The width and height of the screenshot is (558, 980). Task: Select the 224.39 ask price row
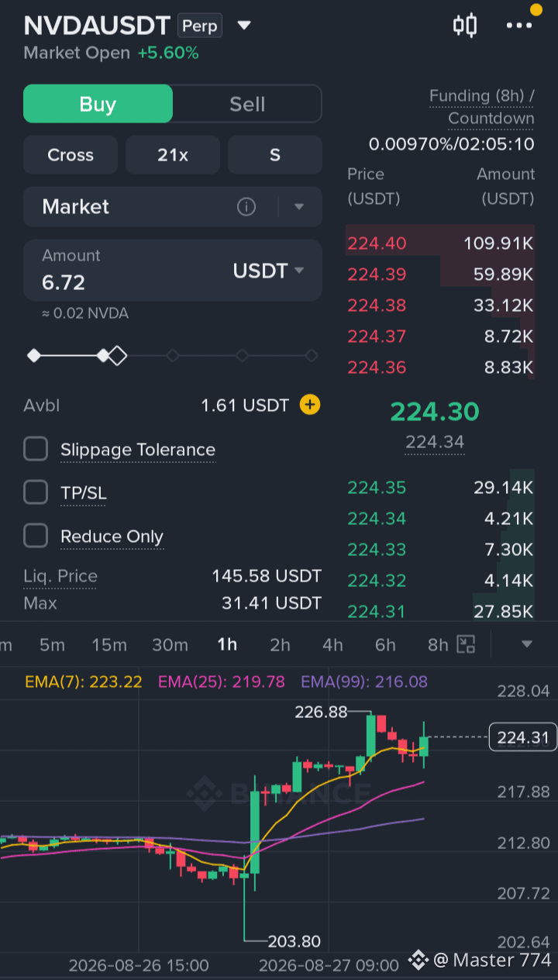tap(440, 274)
